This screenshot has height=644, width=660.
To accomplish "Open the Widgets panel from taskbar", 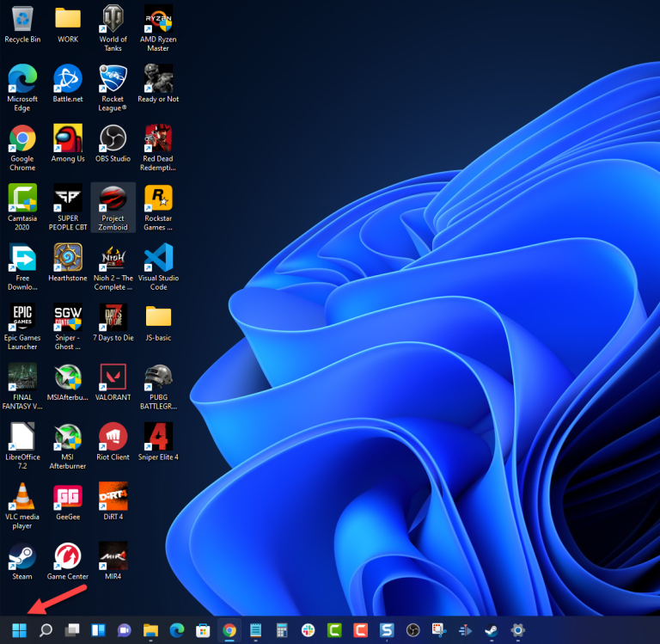I will (x=98, y=630).
